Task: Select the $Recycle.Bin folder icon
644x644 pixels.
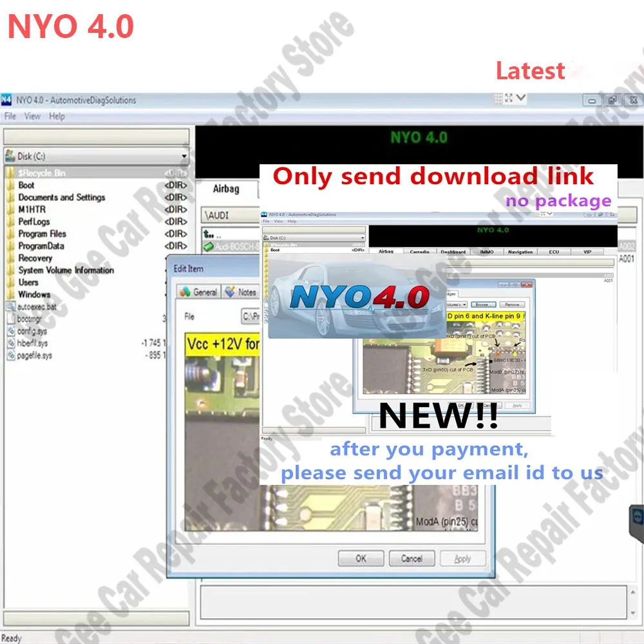Action: coord(11,173)
